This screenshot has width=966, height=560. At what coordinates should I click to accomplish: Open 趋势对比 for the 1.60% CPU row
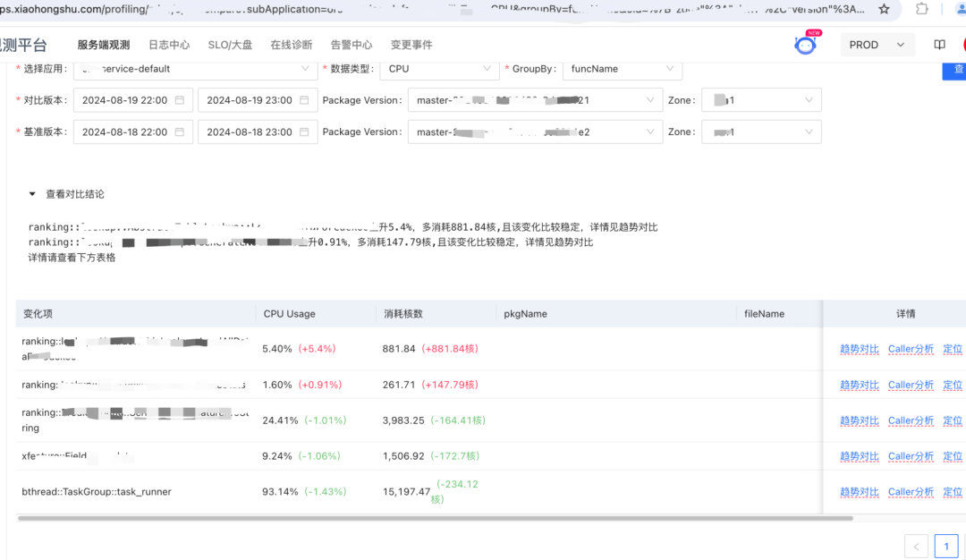(860, 385)
